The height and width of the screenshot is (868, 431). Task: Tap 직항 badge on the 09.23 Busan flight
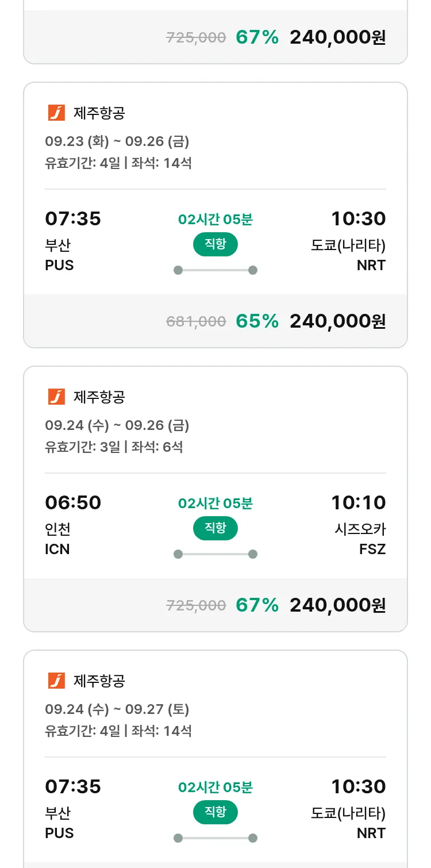click(x=215, y=244)
